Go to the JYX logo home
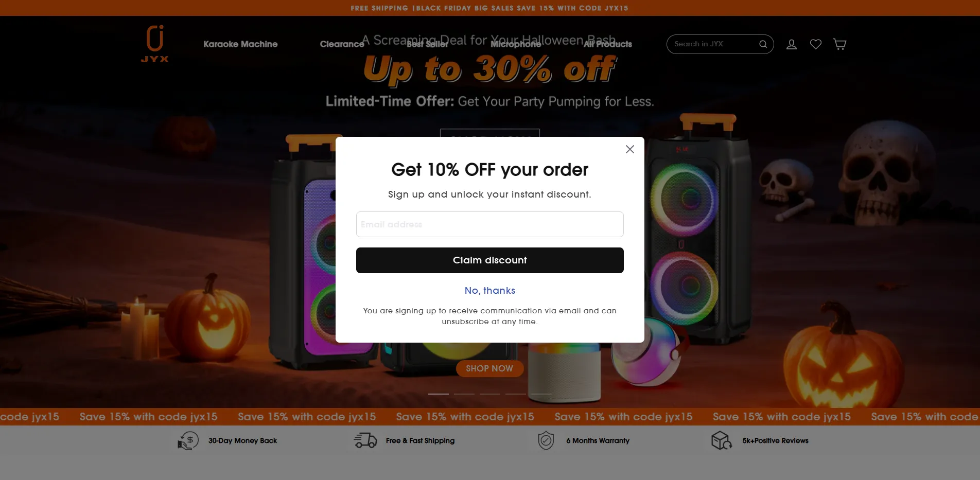This screenshot has width=980, height=480. click(155, 44)
